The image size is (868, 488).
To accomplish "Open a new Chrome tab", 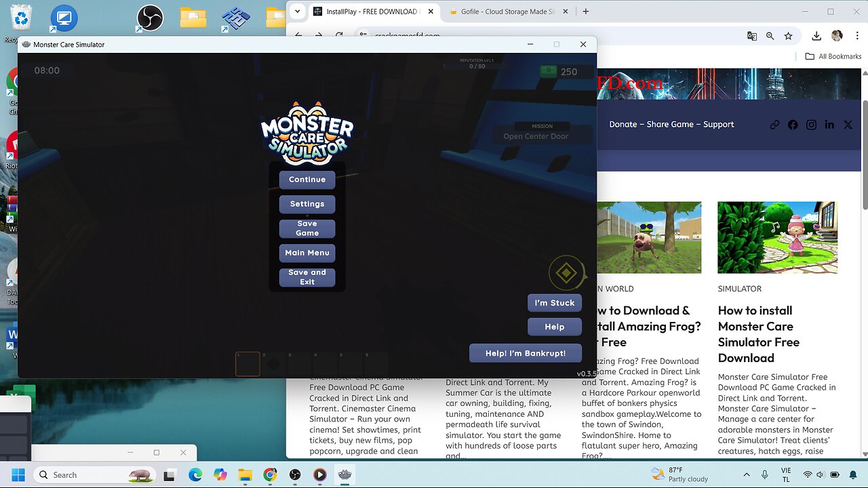I will [586, 12].
